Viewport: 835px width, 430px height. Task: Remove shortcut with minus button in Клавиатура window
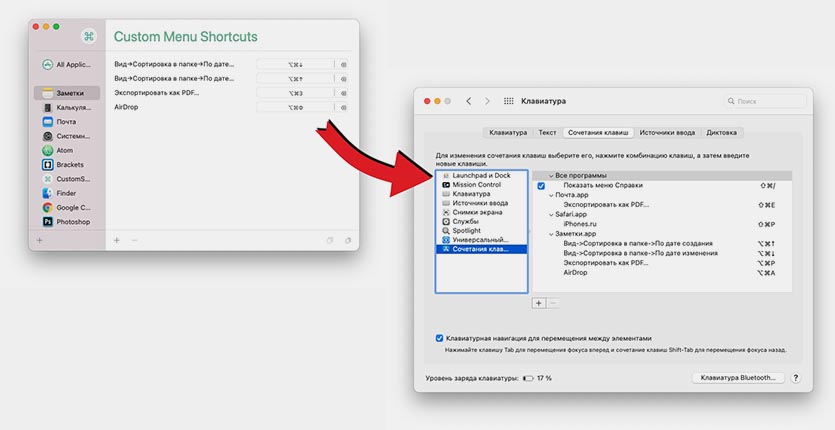click(553, 303)
